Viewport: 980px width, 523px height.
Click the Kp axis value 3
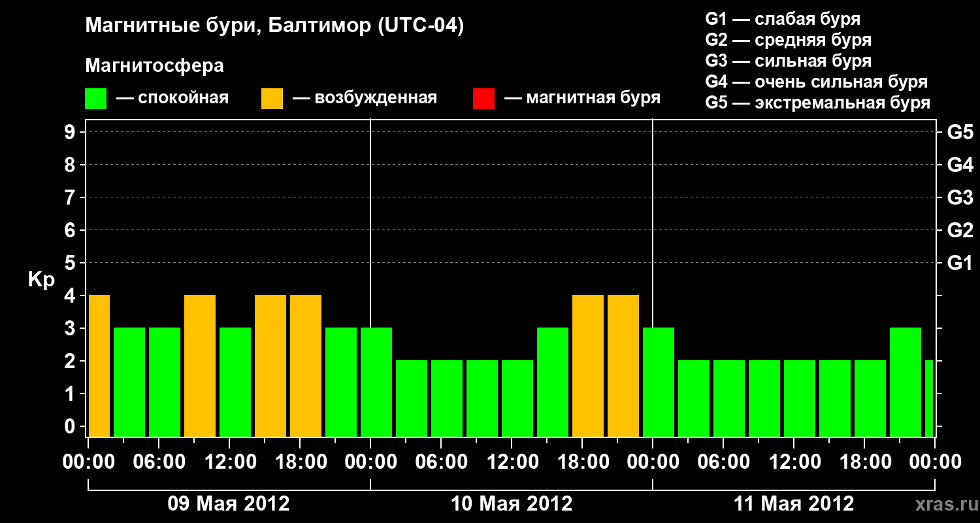pos(71,329)
